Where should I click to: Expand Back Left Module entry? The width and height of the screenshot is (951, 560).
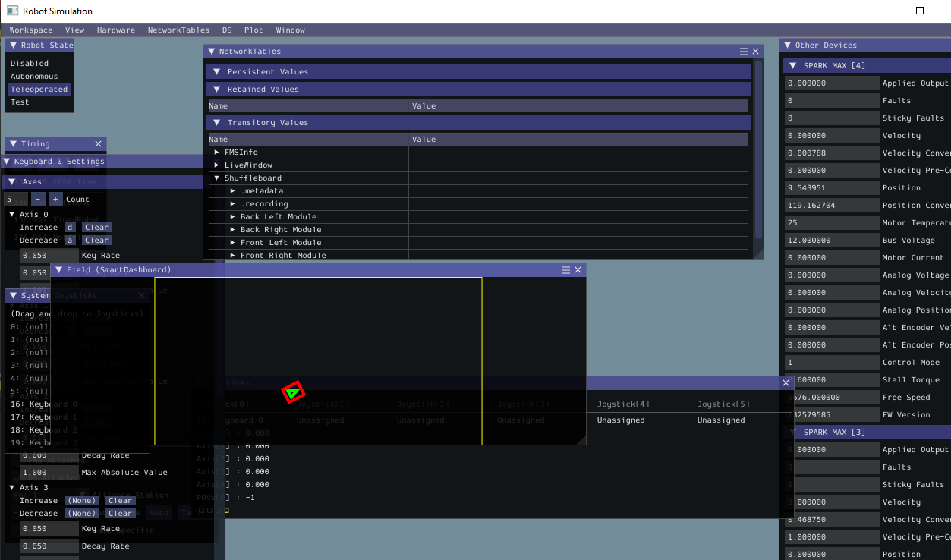point(233,217)
